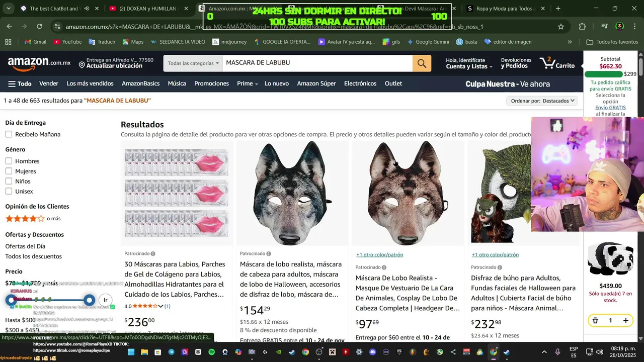Viewport: 644px width, 362px height.
Task: Open the YouTube bookmark
Action: pos(67,42)
